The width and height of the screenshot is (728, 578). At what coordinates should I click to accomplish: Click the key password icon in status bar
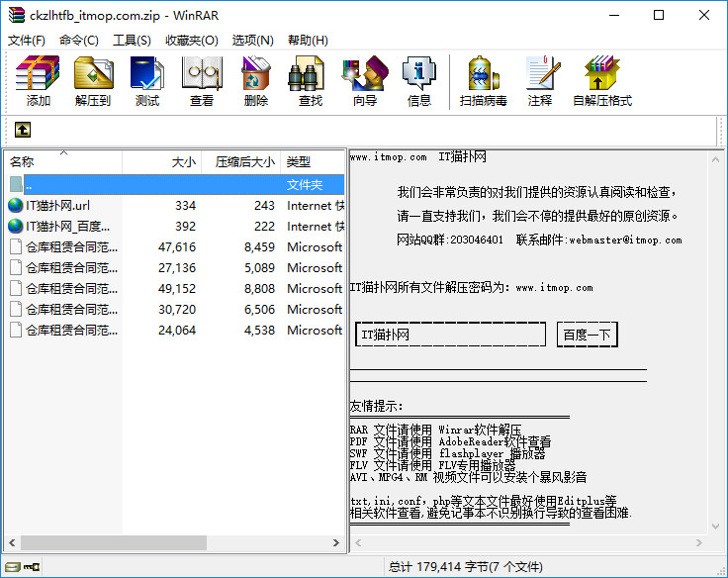(x=32, y=567)
